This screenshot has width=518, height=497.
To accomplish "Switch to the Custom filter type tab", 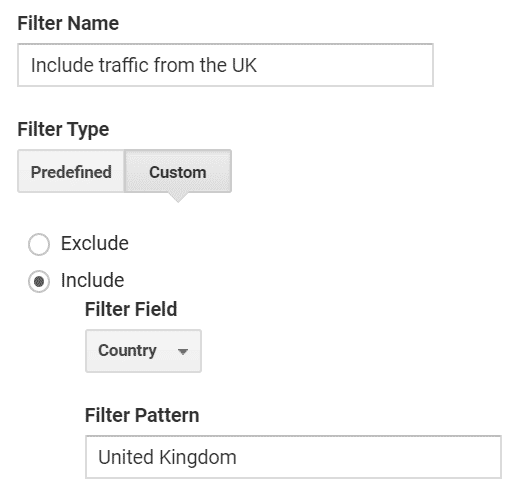I will point(178,171).
